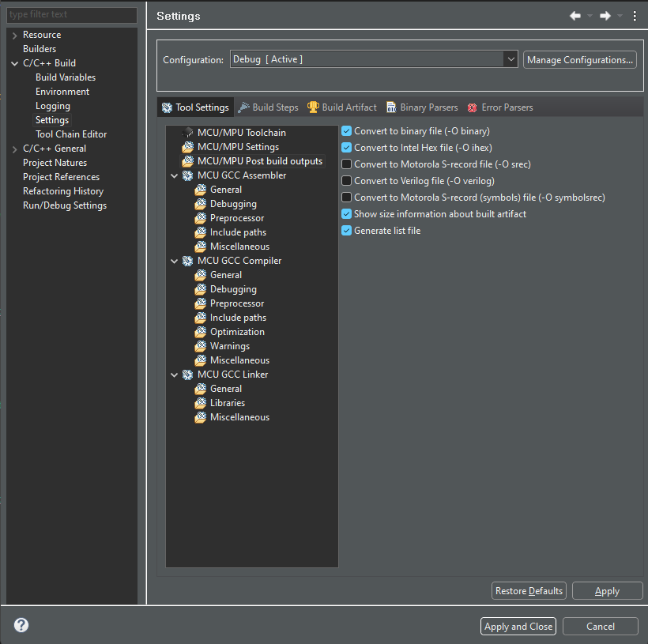Image resolution: width=648 pixels, height=644 pixels.
Task: Open the Builders page
Action: (x=40, y=49)
